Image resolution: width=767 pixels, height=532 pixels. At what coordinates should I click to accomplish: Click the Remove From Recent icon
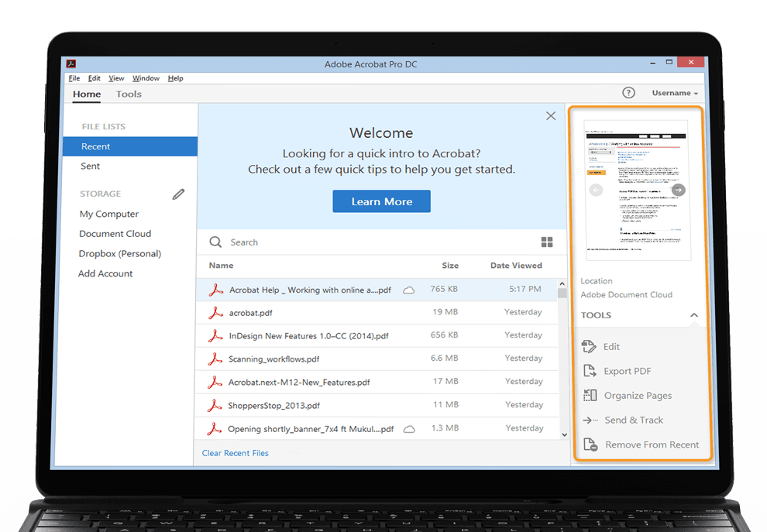591,444
